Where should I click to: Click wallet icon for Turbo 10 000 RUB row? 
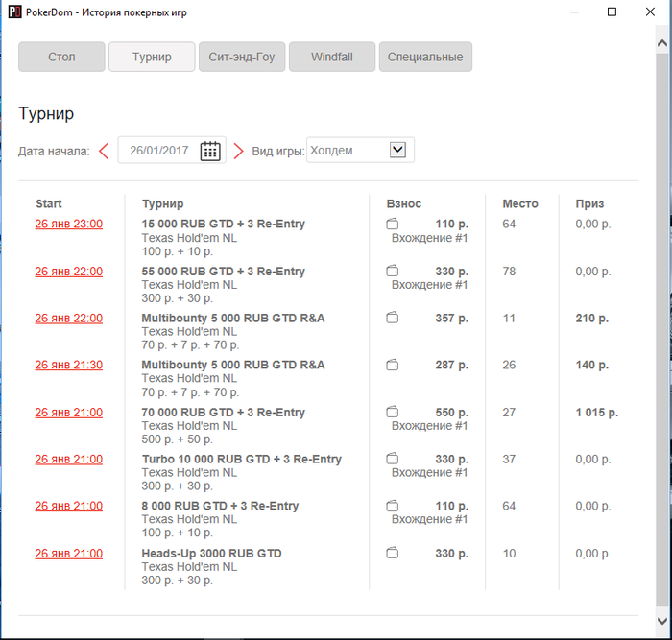point(392,459)
